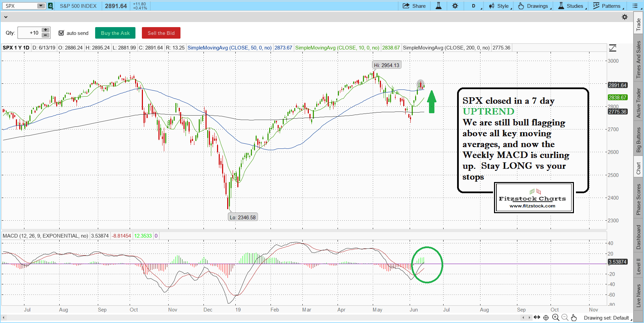Viewport: 644px width, 323px height.
Task: Open the Style dropdown menu
Action: tap(500, 6)
